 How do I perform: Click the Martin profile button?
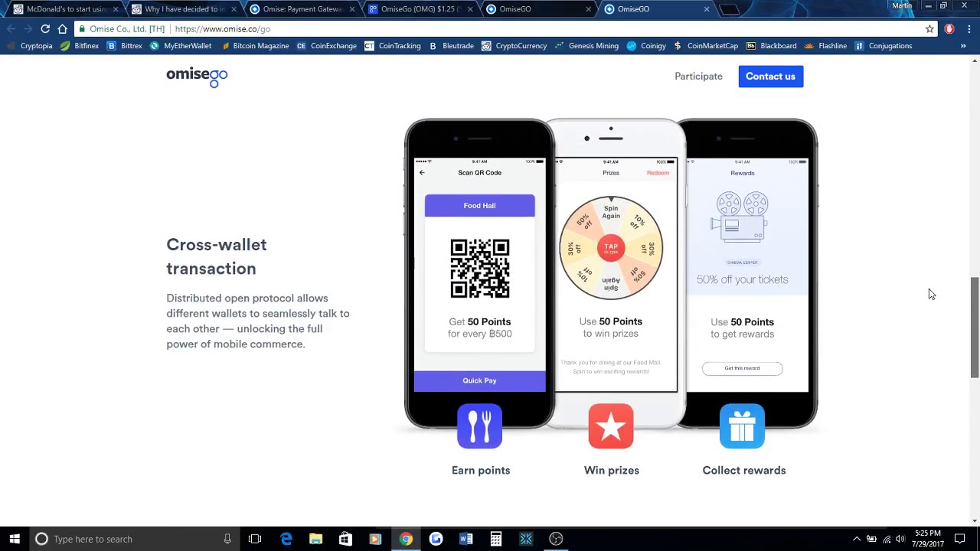click(902, 5)
